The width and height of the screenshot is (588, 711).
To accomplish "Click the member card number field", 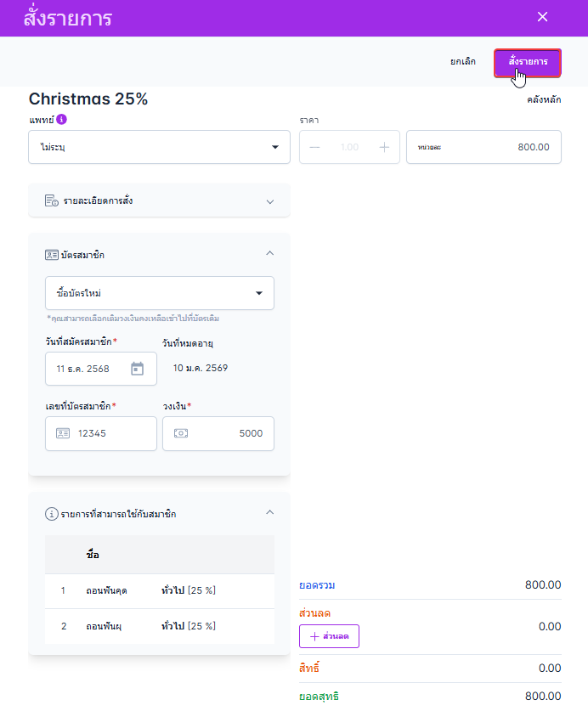I will point(110,433).
